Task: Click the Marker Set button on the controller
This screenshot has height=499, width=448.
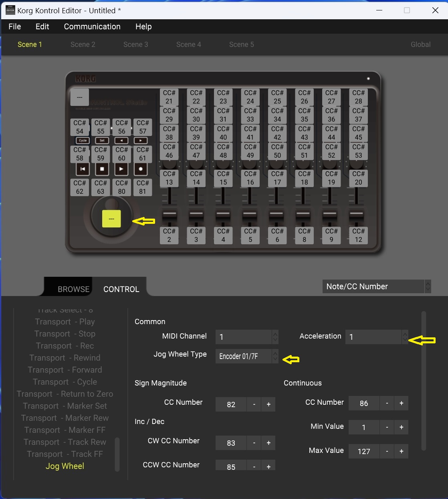Action: coord(102,140)
